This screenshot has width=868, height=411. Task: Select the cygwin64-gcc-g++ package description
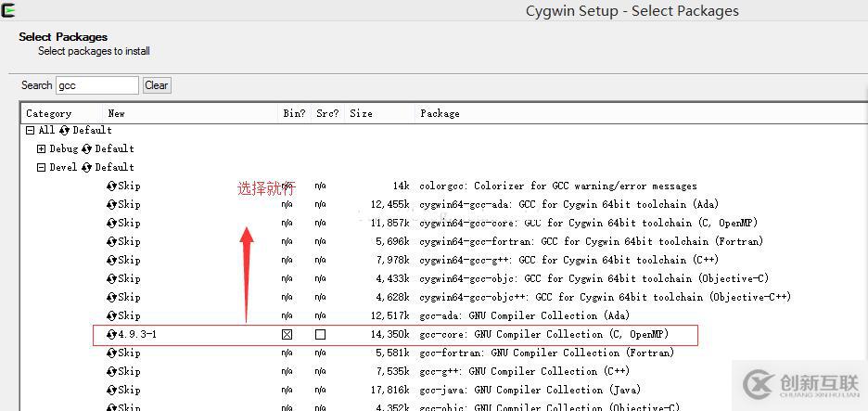(x=569, y=261)
